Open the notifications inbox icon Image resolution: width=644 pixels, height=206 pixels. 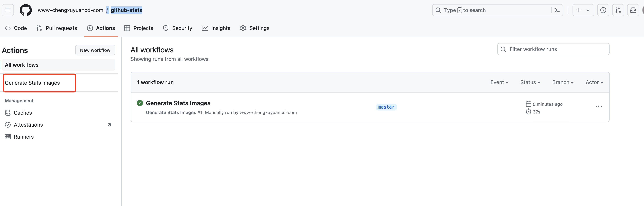click(633, 10)
